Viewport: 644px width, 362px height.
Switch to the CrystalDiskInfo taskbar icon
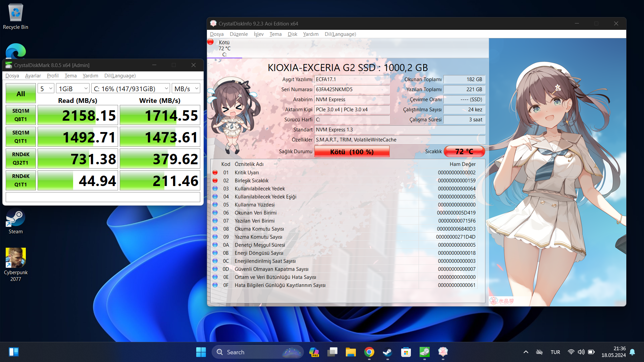click(x=443, y=352)
